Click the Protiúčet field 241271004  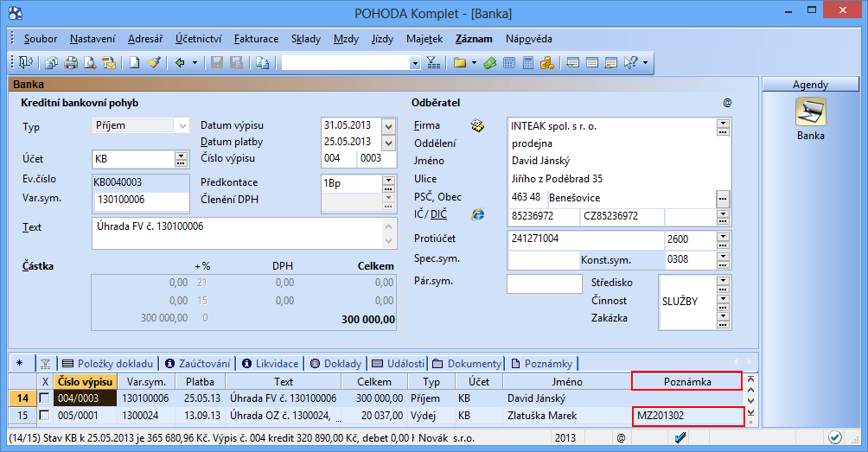(x=585, y=239)
